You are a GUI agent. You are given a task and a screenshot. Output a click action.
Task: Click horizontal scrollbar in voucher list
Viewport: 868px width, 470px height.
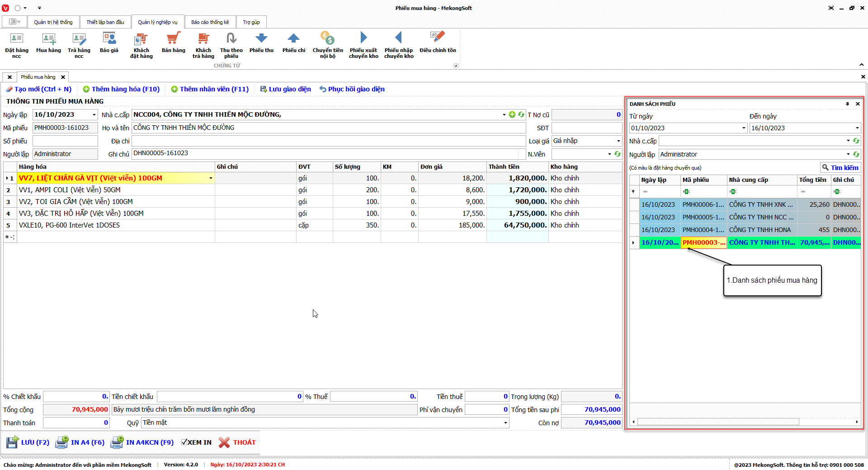point(718,422)
